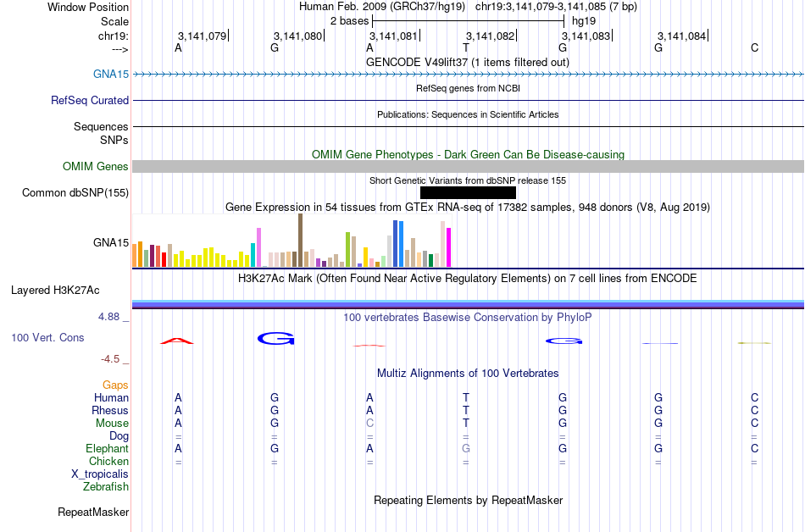This screenshot has width=805, height=532.
Task: Click the Window Position label
Action: pos(88,7)
